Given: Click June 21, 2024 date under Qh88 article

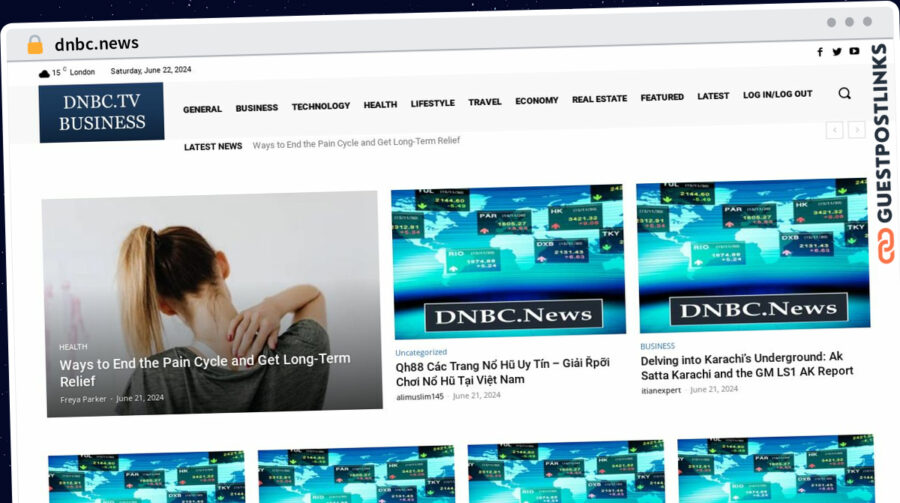Looking at the screenshot, I should coord(476,396).
